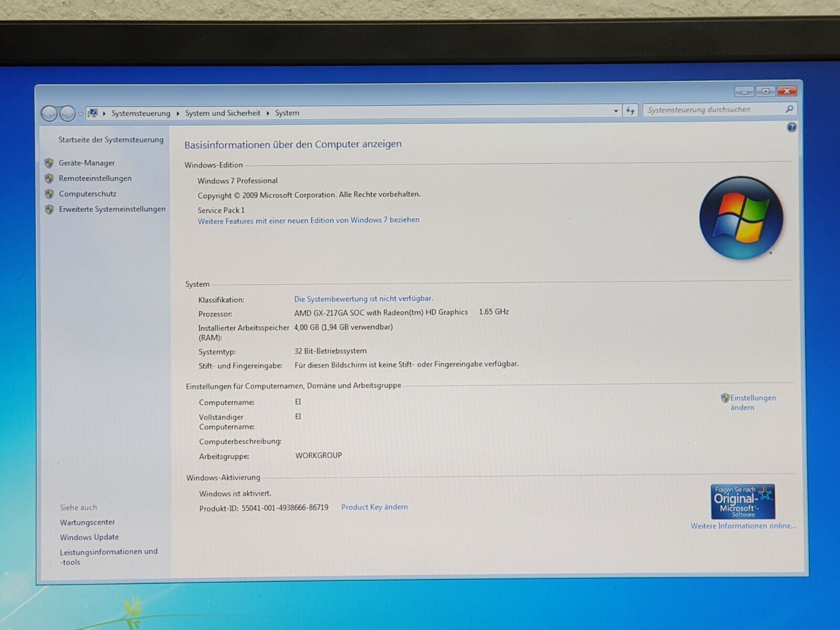Click Product Key ändern link
Screen dimensions: 840x630
[x=374, y=507]
